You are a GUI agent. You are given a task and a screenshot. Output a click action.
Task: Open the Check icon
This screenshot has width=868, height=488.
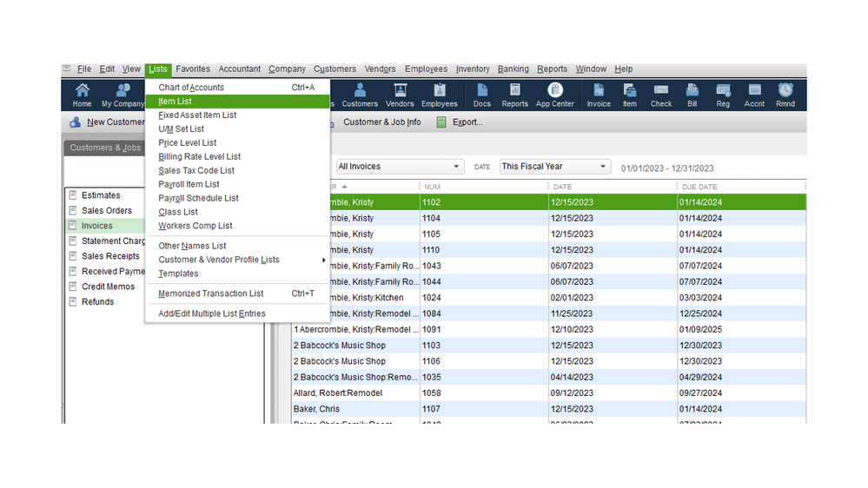[661, 95]
